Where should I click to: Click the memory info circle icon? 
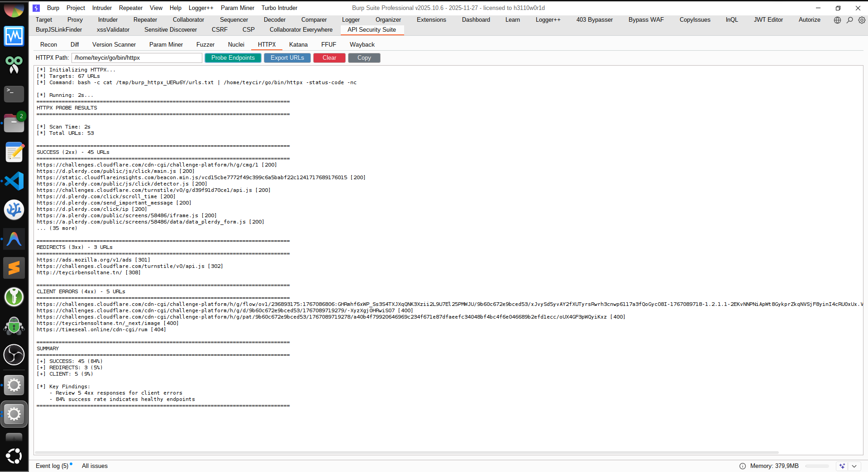[x=742, y=466]
